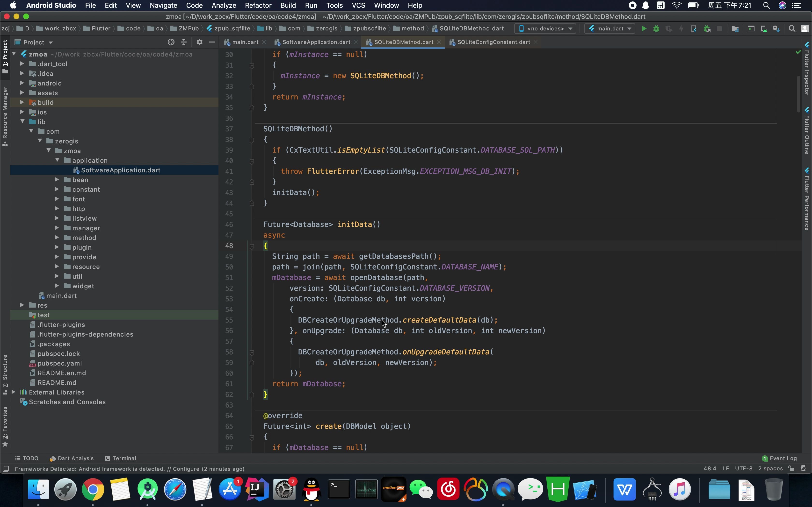Click the locate-file crosshair in Project panel
Image resolution: width=812 pixels, height=507 pixels.
pos(171,42)
